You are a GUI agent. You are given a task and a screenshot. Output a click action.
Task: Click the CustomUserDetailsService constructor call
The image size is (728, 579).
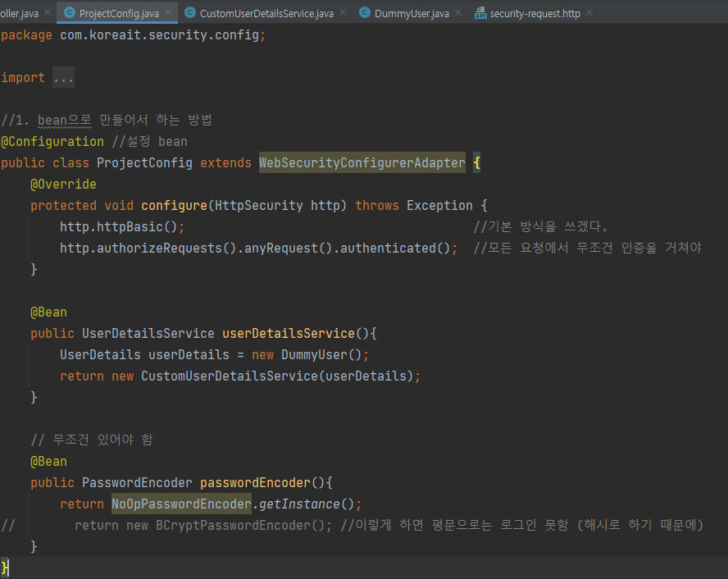[277, 376]
